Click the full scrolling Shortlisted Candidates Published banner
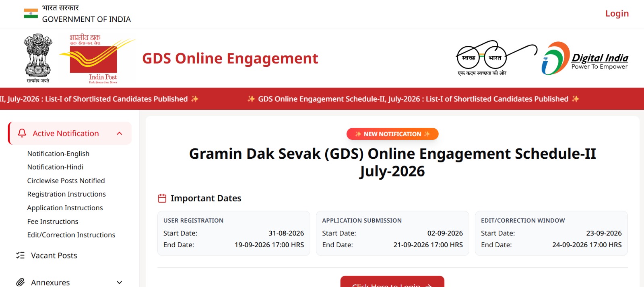 tap(322, 99)
